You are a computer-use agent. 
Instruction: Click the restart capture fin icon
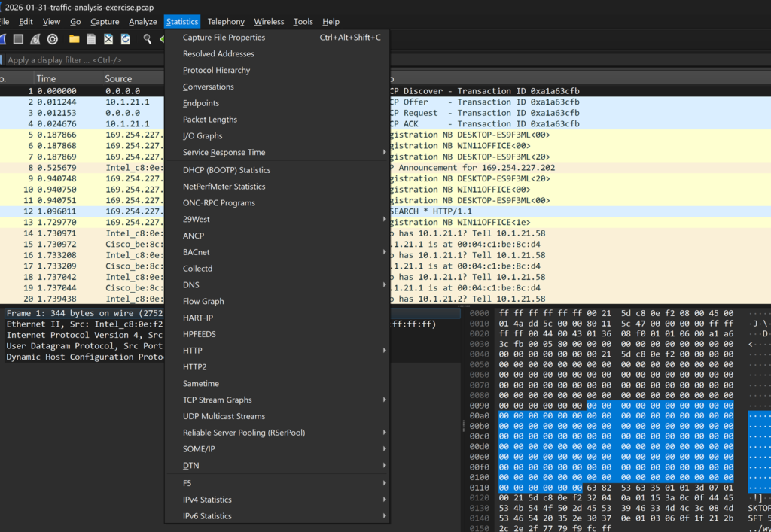(x=35, y=39)
